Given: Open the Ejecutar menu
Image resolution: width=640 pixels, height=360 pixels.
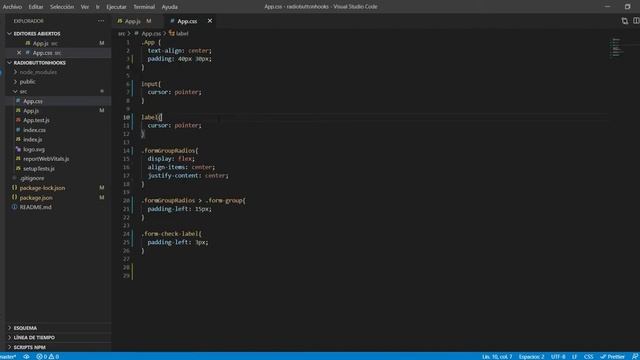Looking at the screenshot, I should pyautogui.click(x=116, y=7).
